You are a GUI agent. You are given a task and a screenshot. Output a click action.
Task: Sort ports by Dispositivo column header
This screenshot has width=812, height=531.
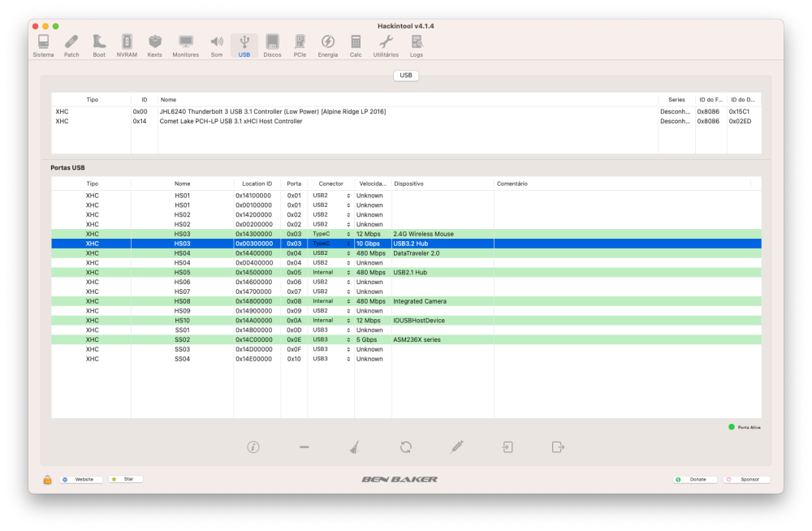pyautogui.click(x=443, y=184)
